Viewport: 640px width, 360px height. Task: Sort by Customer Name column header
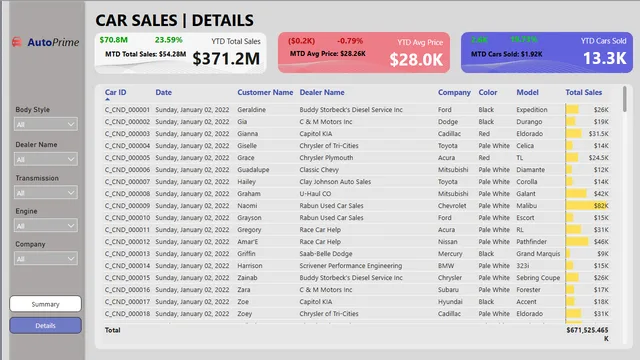(265, 92)
